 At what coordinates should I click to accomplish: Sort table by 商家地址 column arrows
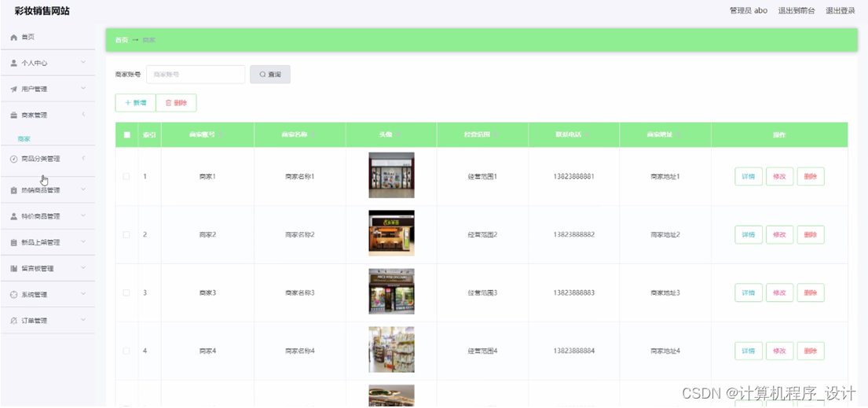(678, 134)
